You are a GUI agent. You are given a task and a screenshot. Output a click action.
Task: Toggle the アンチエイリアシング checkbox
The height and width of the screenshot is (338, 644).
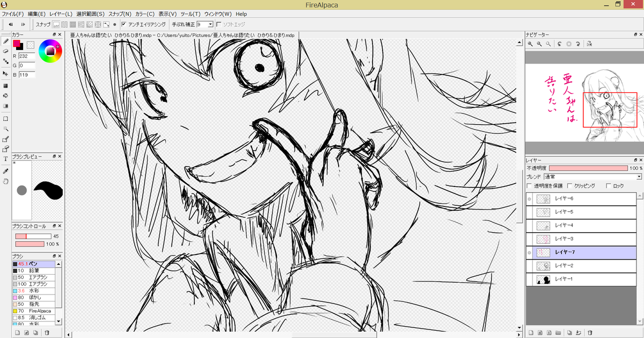[124, 24]
